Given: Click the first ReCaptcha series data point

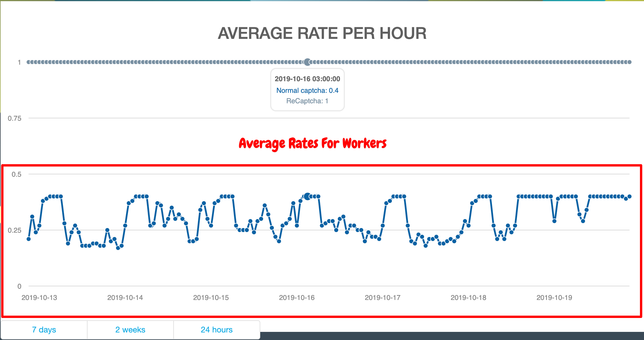Looking at the screenshot, I should (x=29, y=62).
